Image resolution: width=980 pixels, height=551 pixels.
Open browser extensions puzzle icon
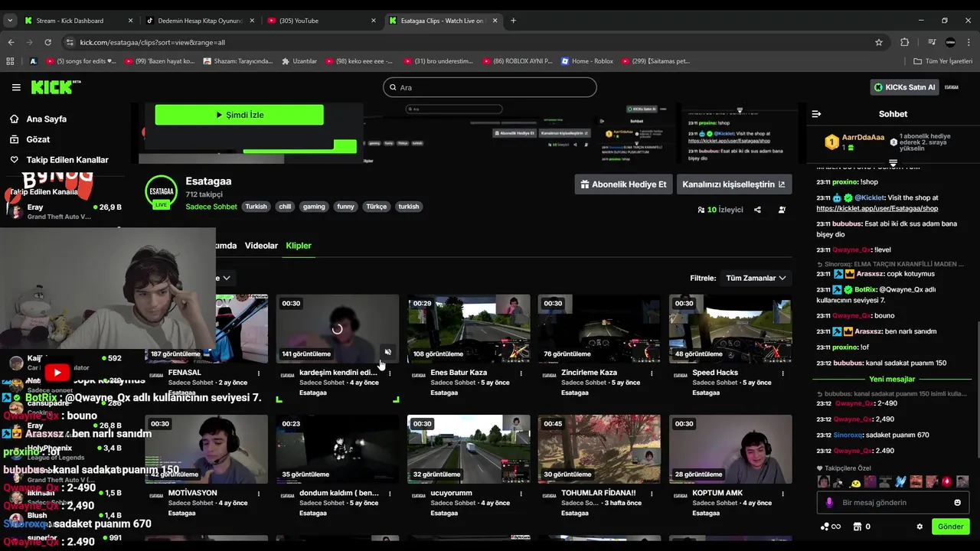904,42
